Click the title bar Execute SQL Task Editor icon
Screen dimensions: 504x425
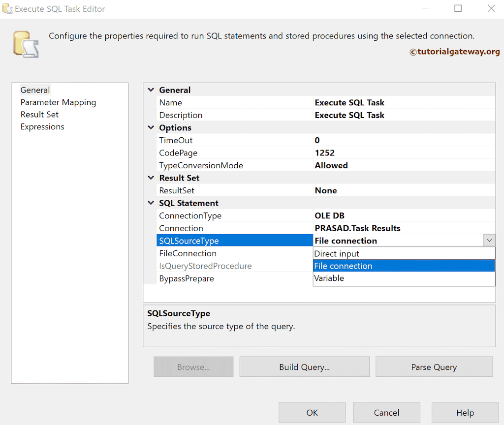(7, 8)
